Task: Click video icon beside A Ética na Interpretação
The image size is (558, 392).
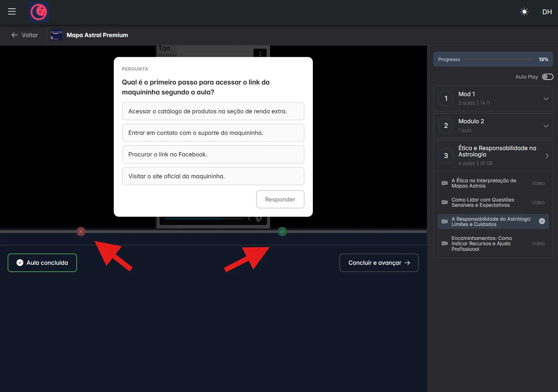Action: (x=444, y=183)
